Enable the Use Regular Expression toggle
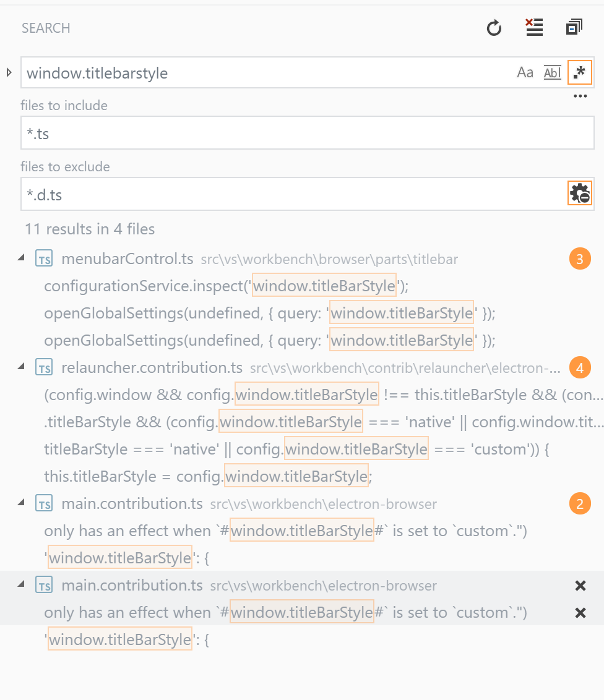604x700 pixels. click(579, 72)
